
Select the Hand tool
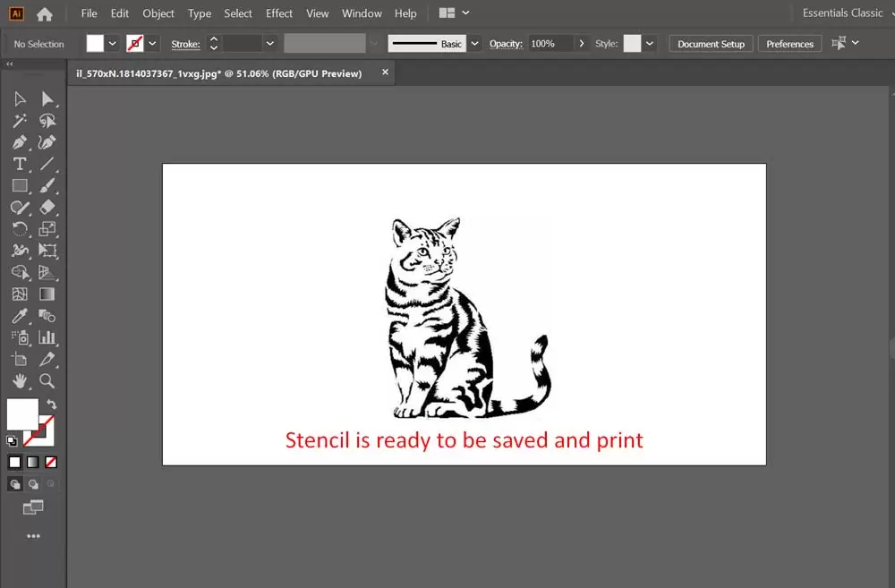click(20, 380)
